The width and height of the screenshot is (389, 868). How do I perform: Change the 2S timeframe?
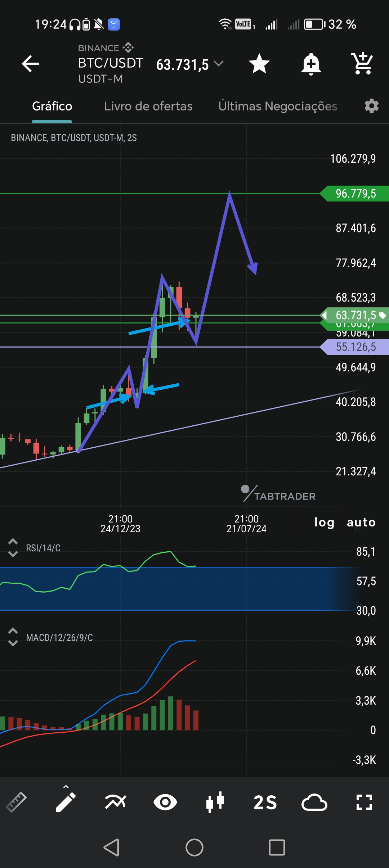(265, 802)
